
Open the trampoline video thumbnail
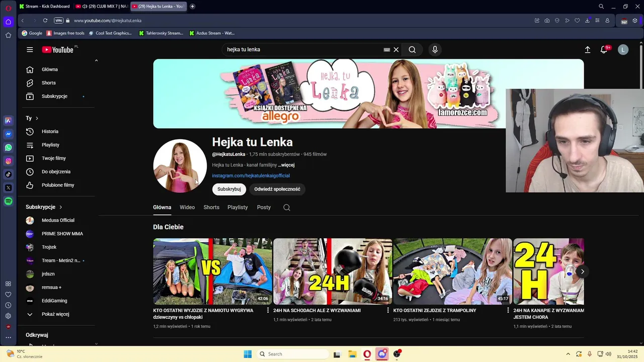click(x=453, y=271)
